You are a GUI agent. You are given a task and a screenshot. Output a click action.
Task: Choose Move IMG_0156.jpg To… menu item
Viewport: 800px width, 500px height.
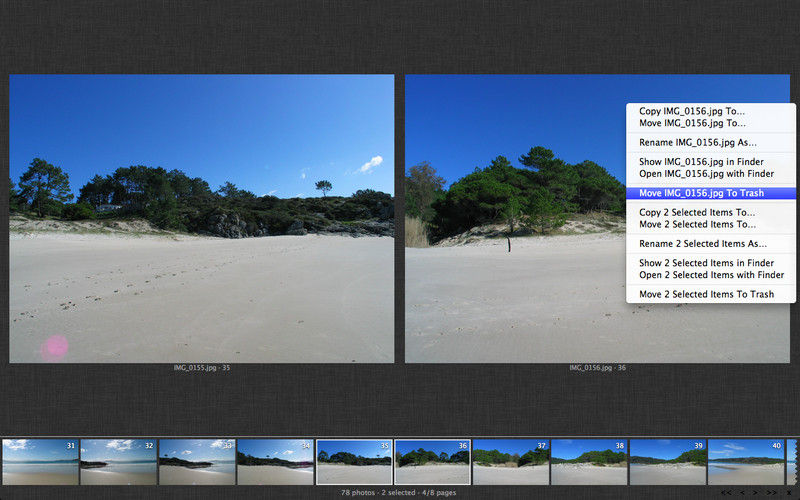pos(692,123)
